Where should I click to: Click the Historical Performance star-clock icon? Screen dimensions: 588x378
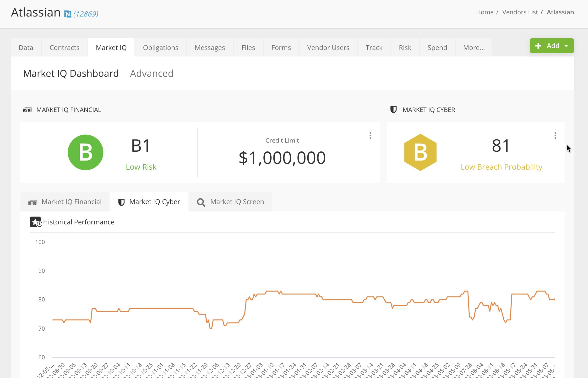click(36, 222)
